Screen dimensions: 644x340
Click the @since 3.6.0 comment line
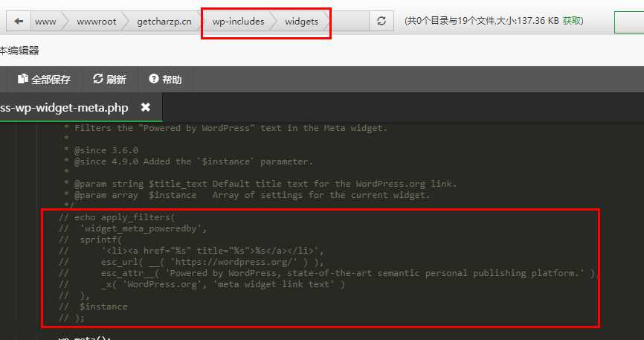coord(101,150)
